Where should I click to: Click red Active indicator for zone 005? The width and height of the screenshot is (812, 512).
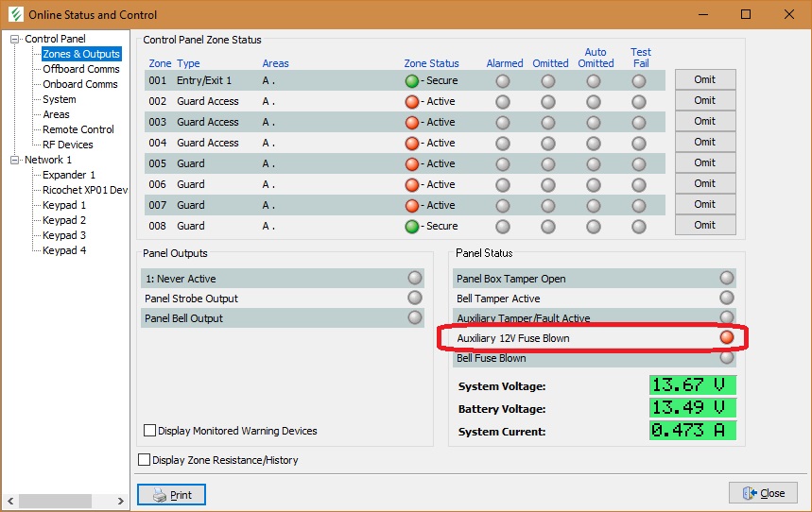click(x=412, y=164)
